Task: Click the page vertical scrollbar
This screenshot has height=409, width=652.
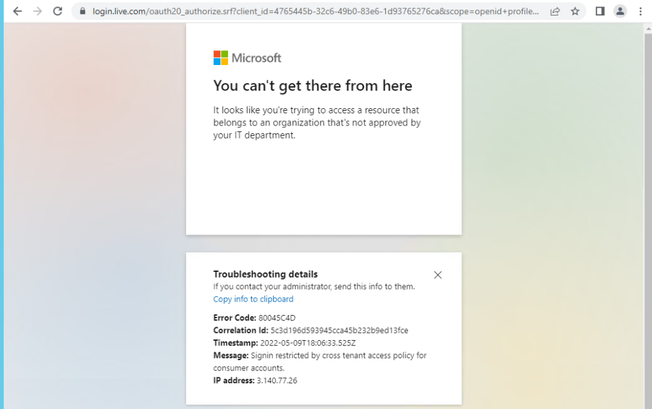Action: point(648,220)
